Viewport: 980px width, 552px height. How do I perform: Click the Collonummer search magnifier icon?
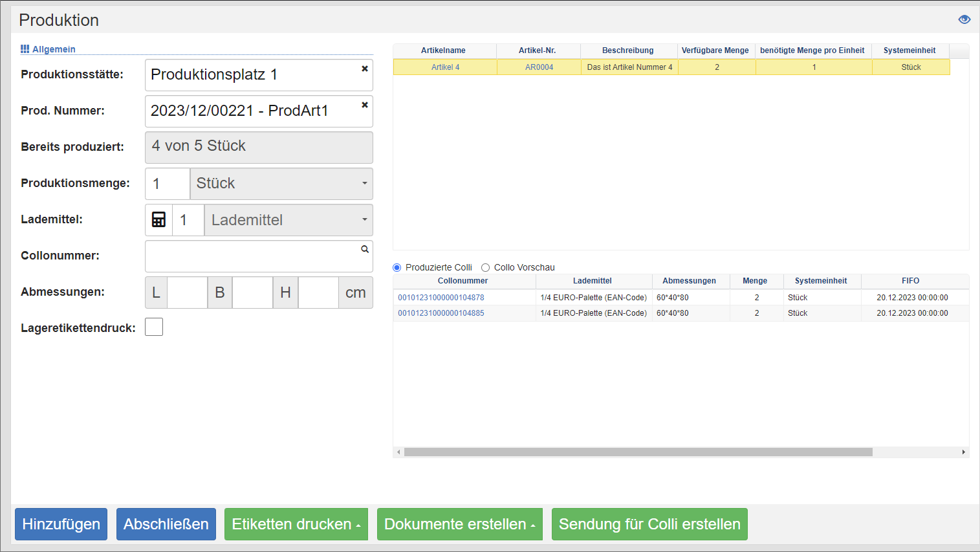[365, 249]
